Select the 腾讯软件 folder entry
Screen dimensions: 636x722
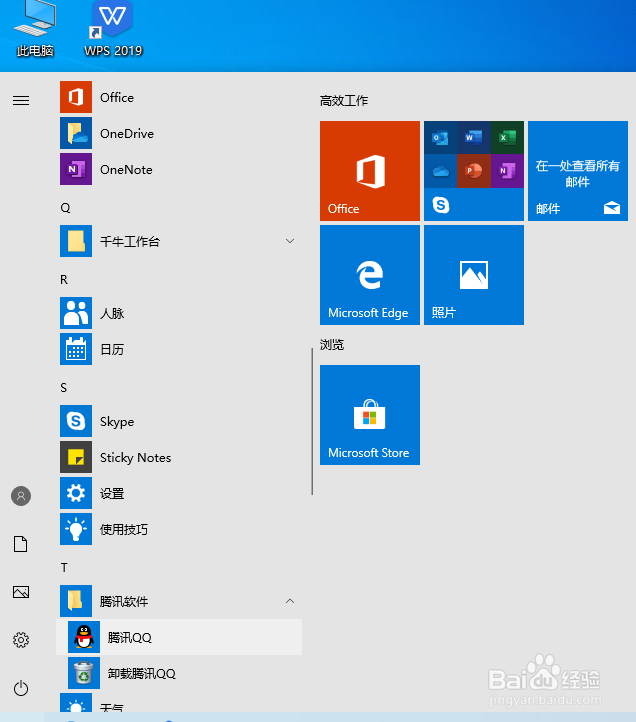(180, 601)
